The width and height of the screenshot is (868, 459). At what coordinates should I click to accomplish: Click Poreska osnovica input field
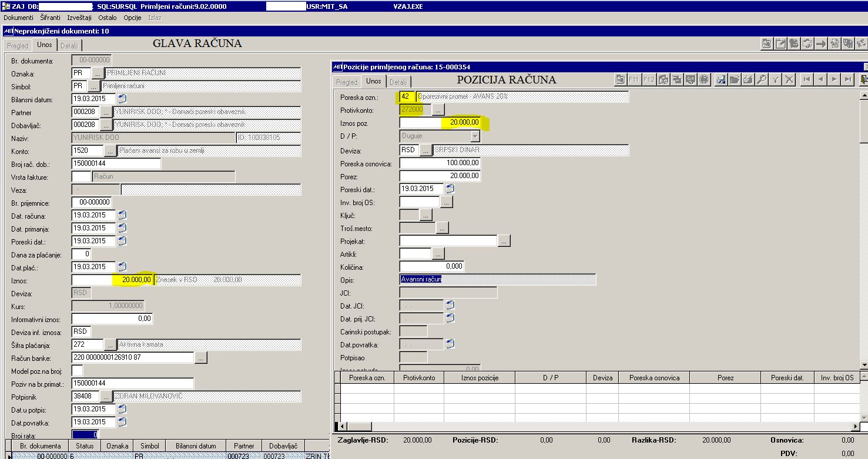coord(440,163)
